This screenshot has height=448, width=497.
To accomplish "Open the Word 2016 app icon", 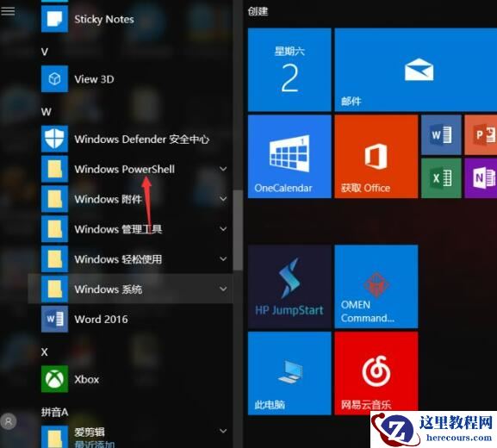I will pyautogui.click(x=54, y=319).
